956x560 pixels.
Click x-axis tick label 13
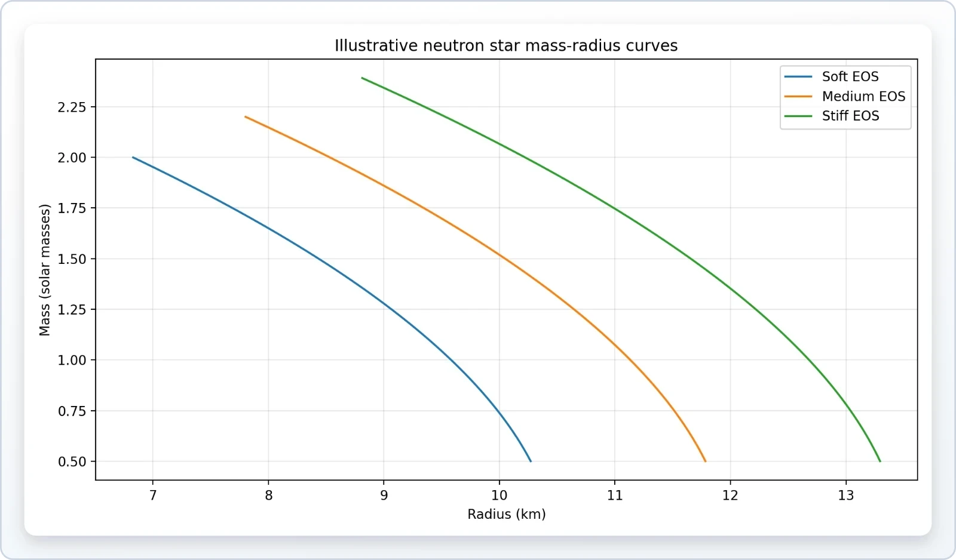(x=845, y=495)
